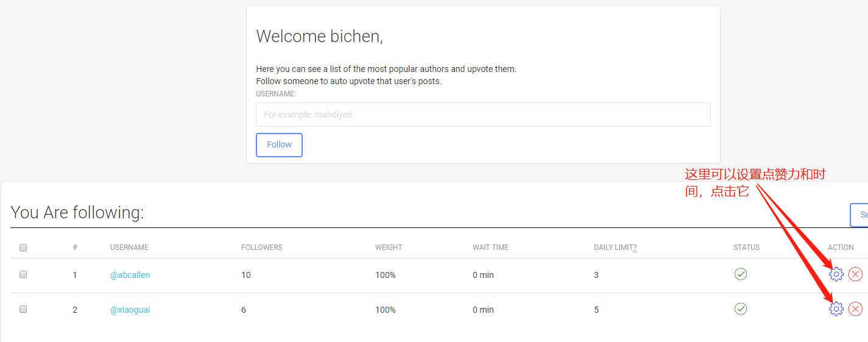Click the WEIGHT column header
868x342 pixels.
389,248
